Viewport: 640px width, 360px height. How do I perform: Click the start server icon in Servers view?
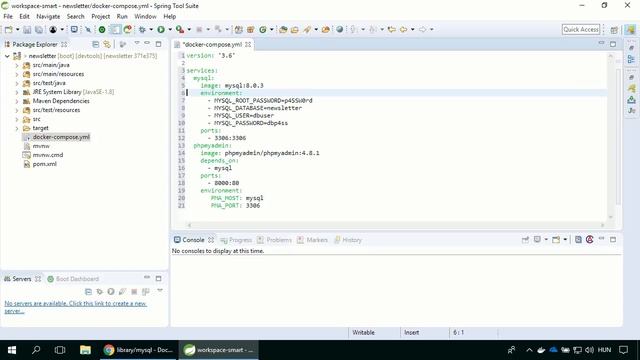pos(111,291)
